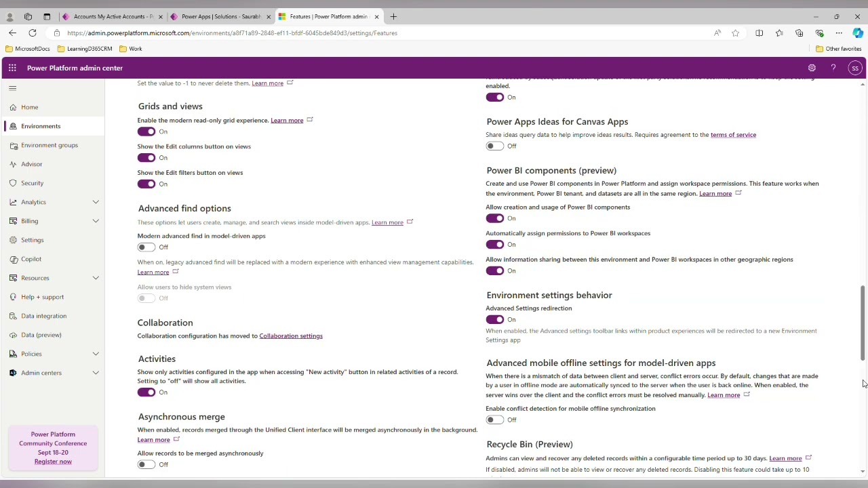Screen dimensions: 868x488
Task: Toggle Automatically assign permissions to Power BI workspaces
Action: (x=495, y=245)
